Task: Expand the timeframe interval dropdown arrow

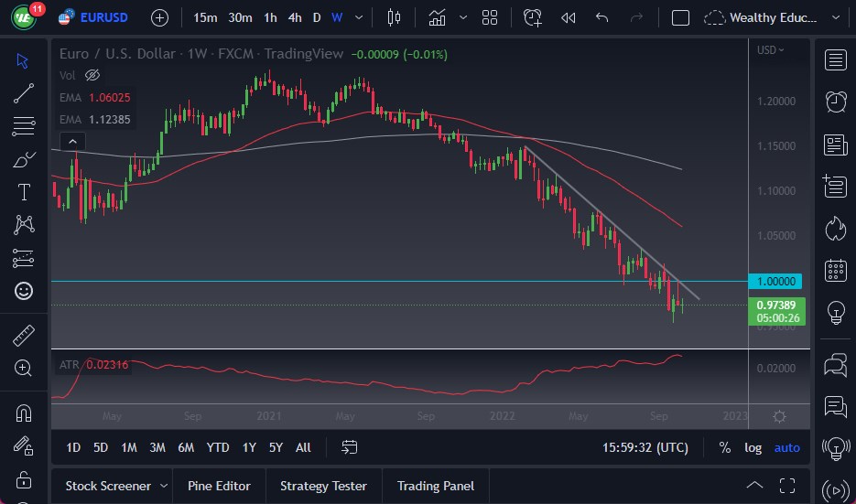Action: pos(358,17)
